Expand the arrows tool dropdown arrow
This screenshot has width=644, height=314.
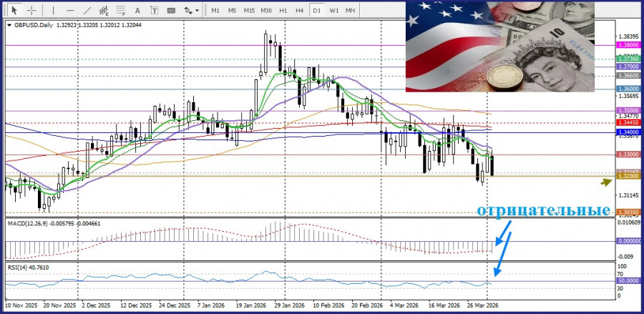point(197,10)
